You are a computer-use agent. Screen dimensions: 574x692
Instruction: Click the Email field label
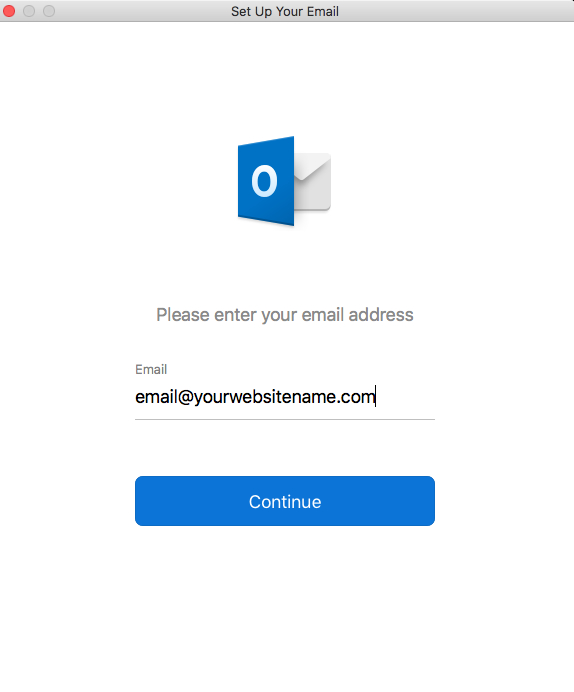click(x=151, y=369)
